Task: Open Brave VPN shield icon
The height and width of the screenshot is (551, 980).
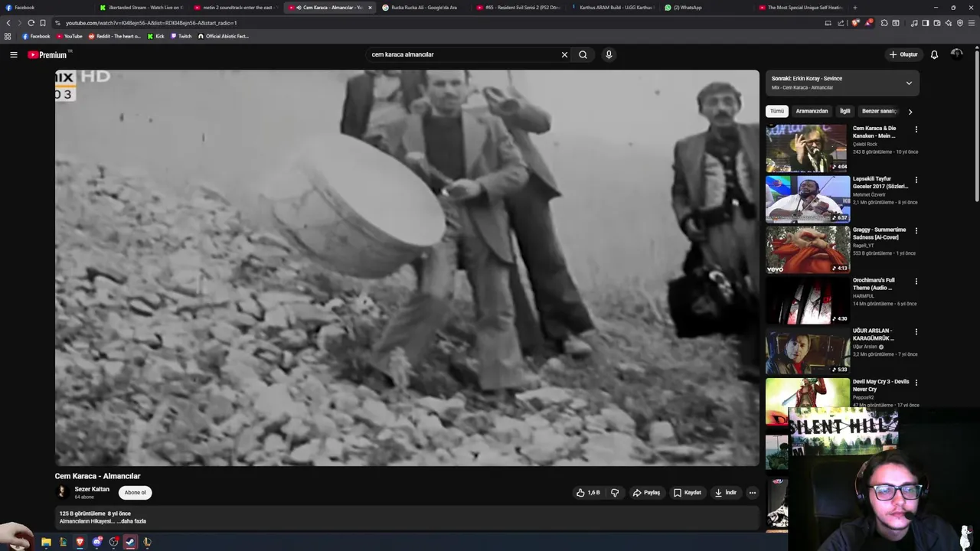Action: (x=960, y=23)
